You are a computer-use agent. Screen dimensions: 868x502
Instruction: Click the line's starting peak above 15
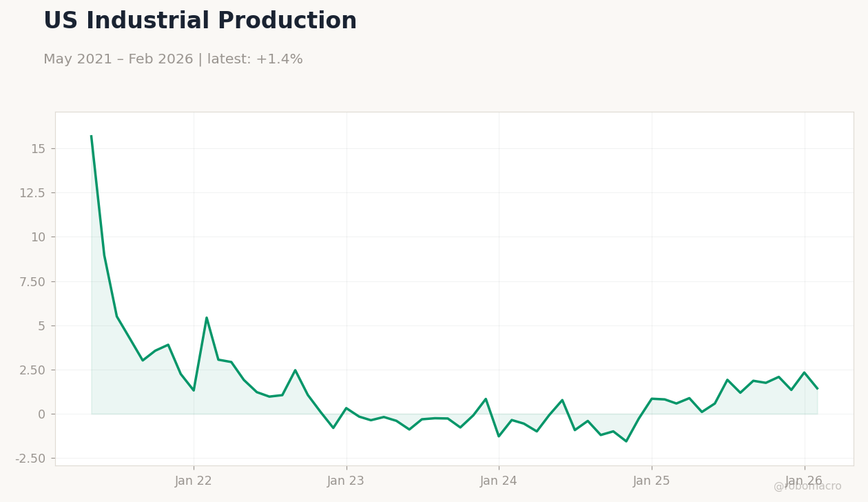92,137
